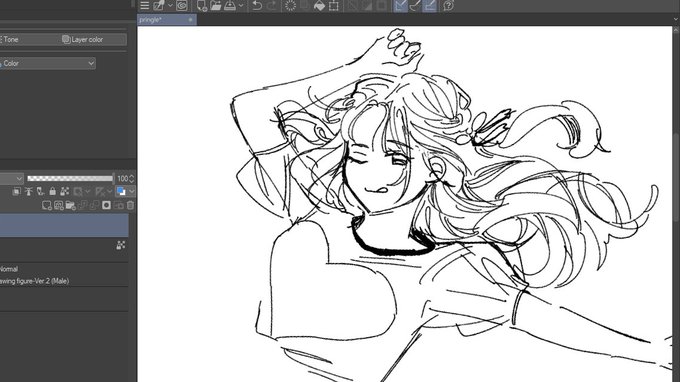This screenshot has height=382, width=680.
Task: Create a layer mask
Action: click(x=106, y=206)
